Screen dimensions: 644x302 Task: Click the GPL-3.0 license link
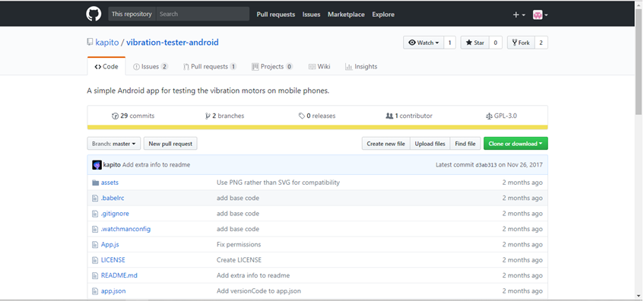[501, 116]
